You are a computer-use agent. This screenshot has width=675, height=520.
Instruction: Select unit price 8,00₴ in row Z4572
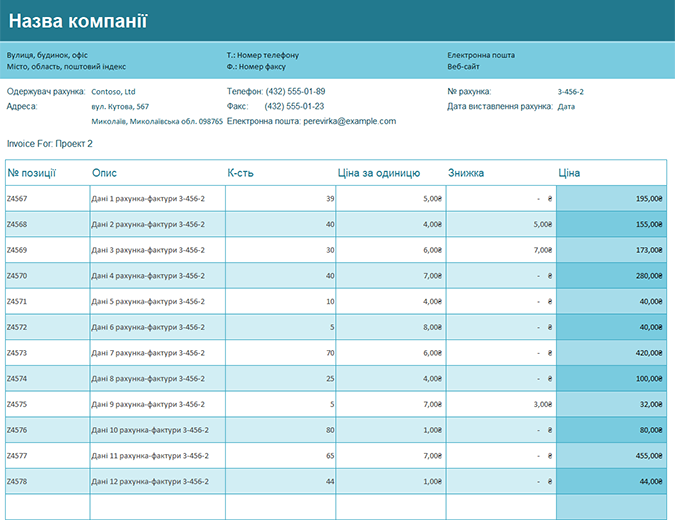(391, 327)
